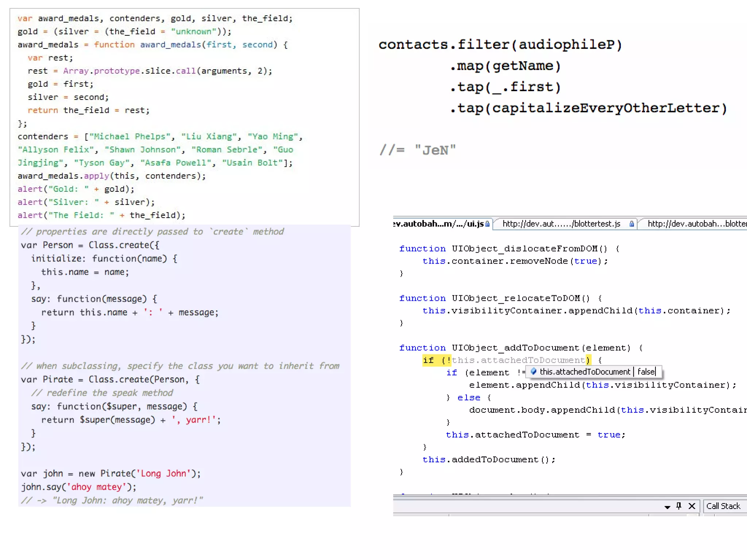Image resolution: width=747 pixels, height=560 pixels.
Task: Click the UIObject_relocateToDOM function name
Action: click(x=515, y=298)
